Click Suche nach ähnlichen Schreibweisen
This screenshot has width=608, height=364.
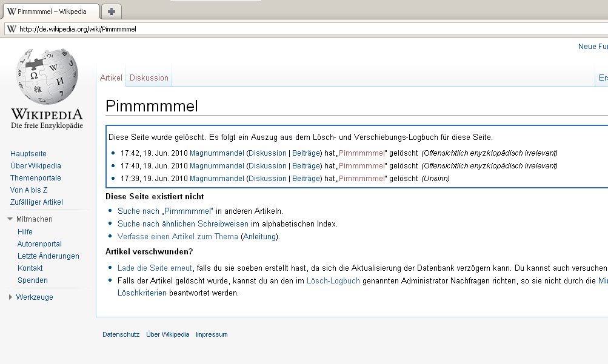pos(183,224)
